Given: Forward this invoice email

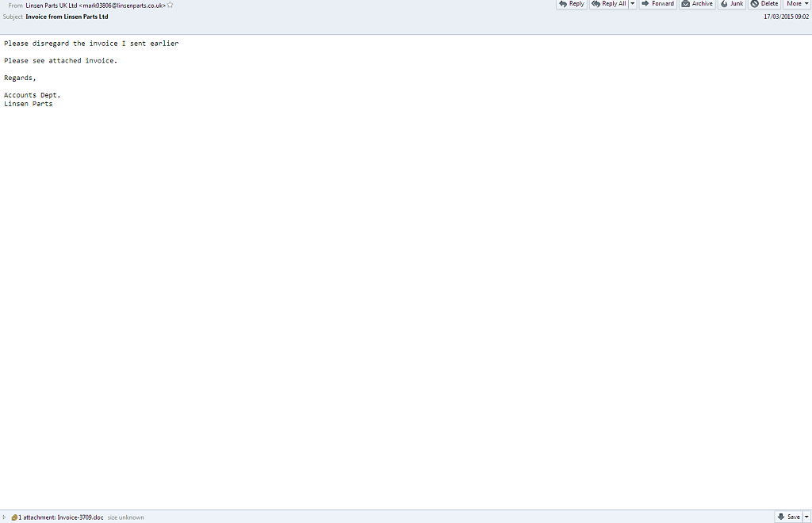Looking at the screenshot, I should coord(657,4).
